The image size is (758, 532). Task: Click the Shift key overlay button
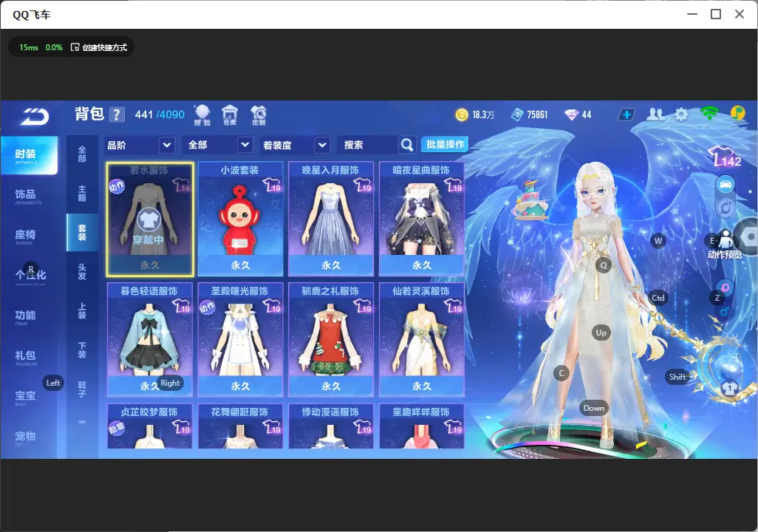click(677, 377)
